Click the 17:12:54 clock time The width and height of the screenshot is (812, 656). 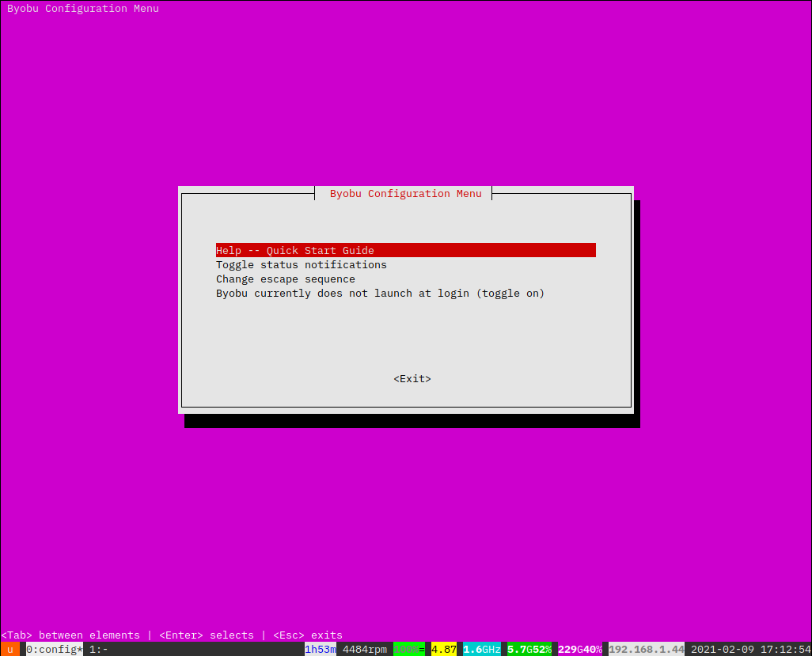tap(786, 649)
